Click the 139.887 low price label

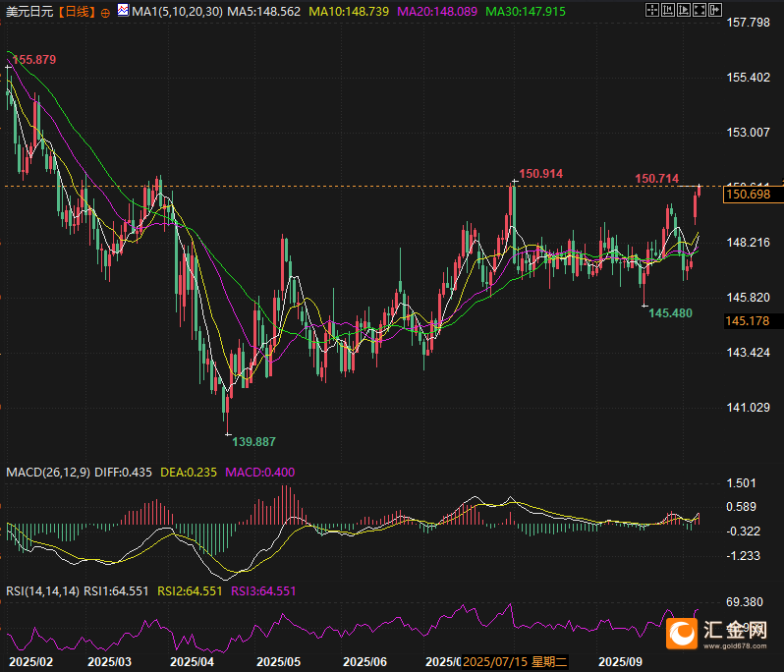pyautogui.click(x=253, y=441)
